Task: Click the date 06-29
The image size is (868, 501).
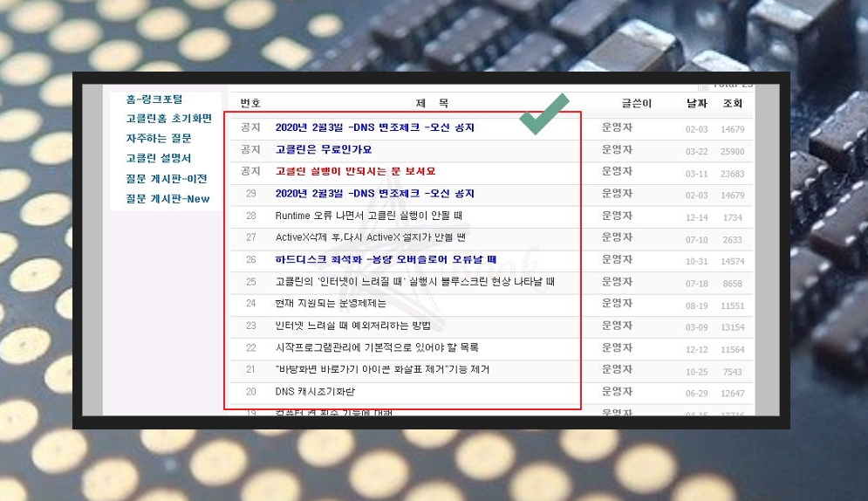Action: coord(696,394)
